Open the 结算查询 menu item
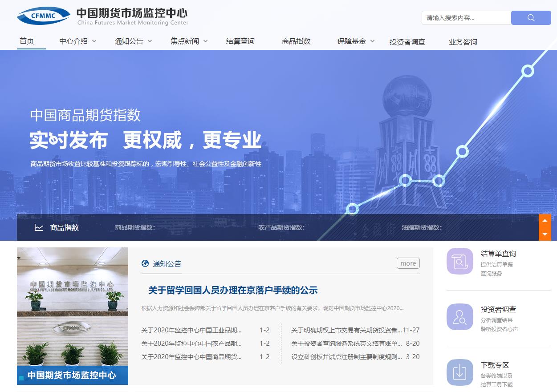This screenshot has width=557, height=392. 240,41
